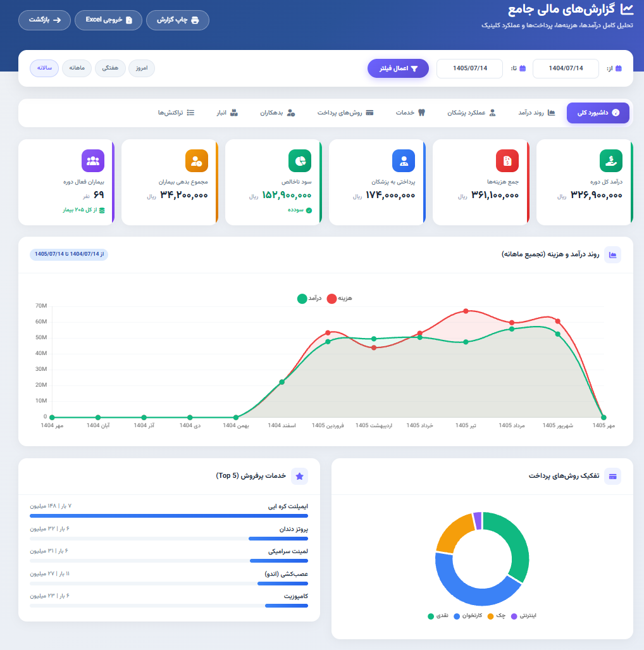Click the اعمال فیلتر button
This screenshot has width=644, height=650.
click(x=399, y=68)
